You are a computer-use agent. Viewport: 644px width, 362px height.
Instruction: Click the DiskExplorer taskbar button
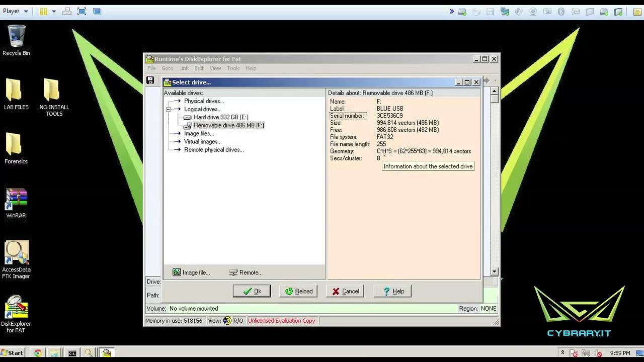coord(106,353)
